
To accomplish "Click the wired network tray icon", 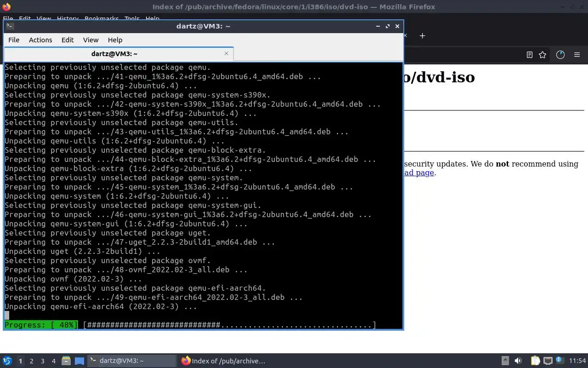I will [x=548, y=361].
